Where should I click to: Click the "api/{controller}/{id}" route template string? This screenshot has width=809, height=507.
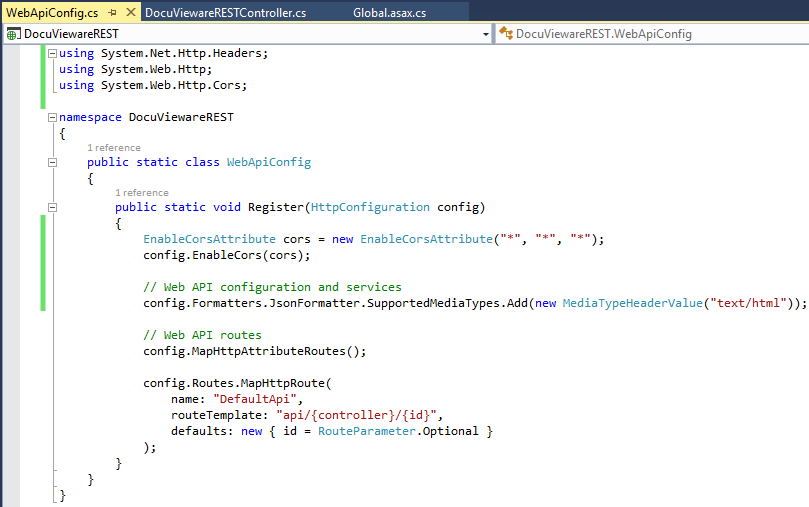(357, 415)
